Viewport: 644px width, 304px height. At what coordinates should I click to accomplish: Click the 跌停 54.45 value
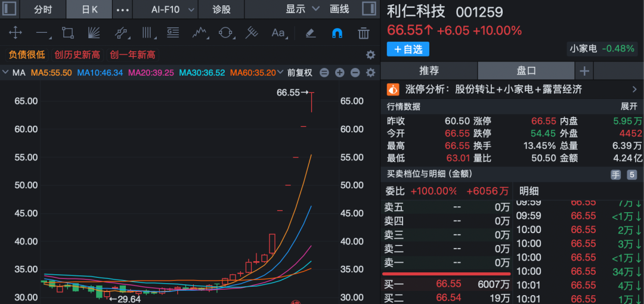tap(544, 134)
